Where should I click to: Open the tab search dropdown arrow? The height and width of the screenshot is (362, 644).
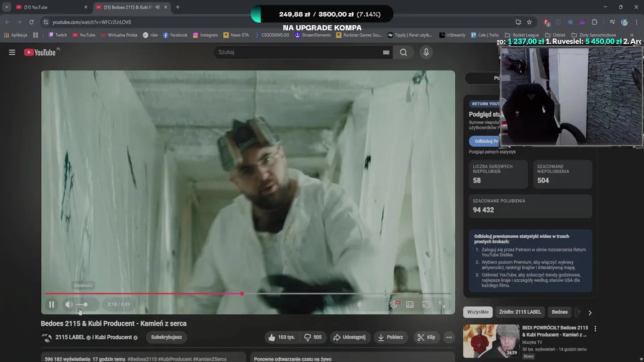pos(7,7)
